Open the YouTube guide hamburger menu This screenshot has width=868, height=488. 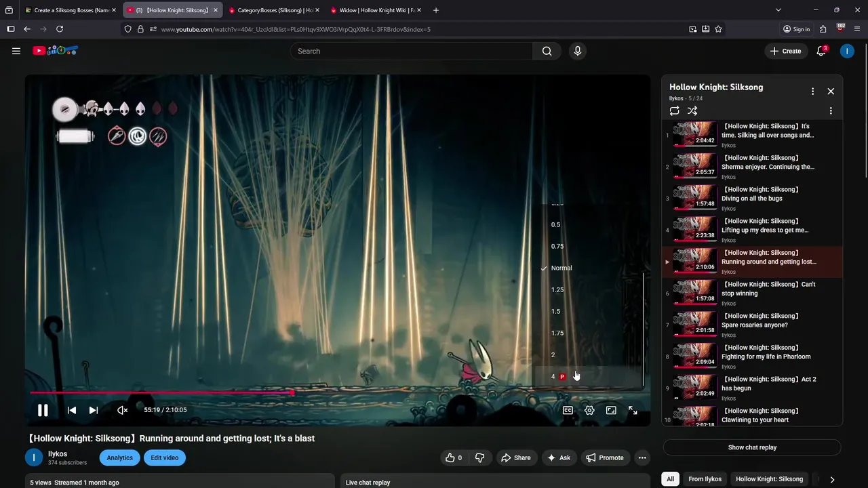16,51
